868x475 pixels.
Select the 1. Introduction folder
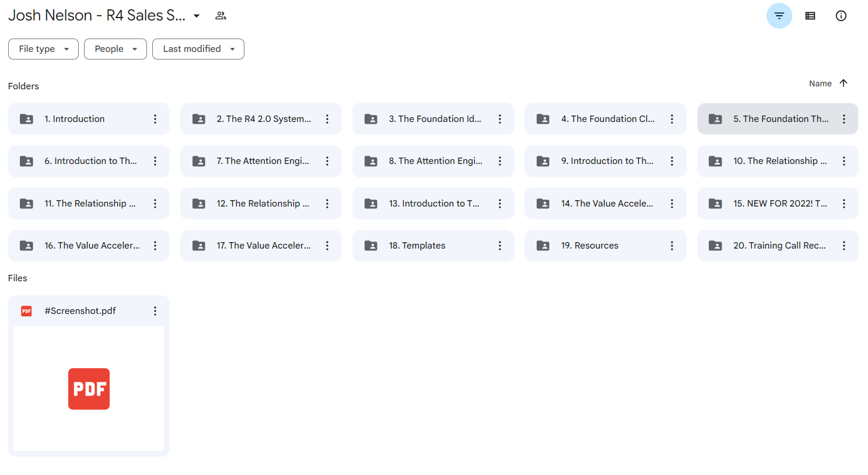tap(89, 119)
